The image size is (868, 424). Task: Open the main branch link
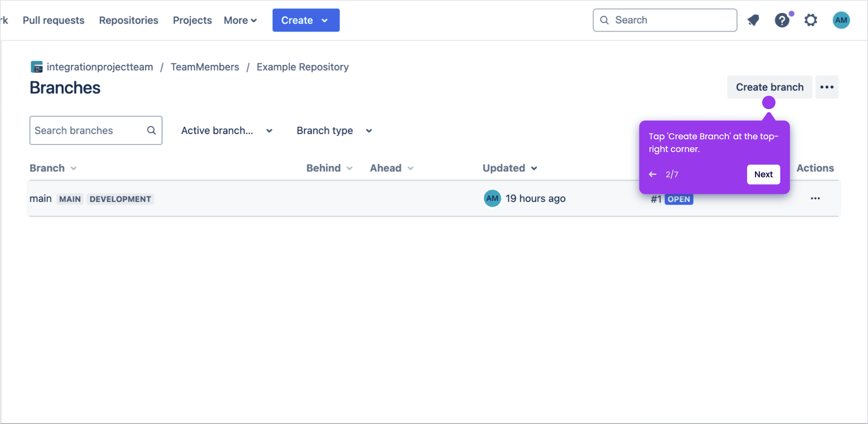click(40, 198)
